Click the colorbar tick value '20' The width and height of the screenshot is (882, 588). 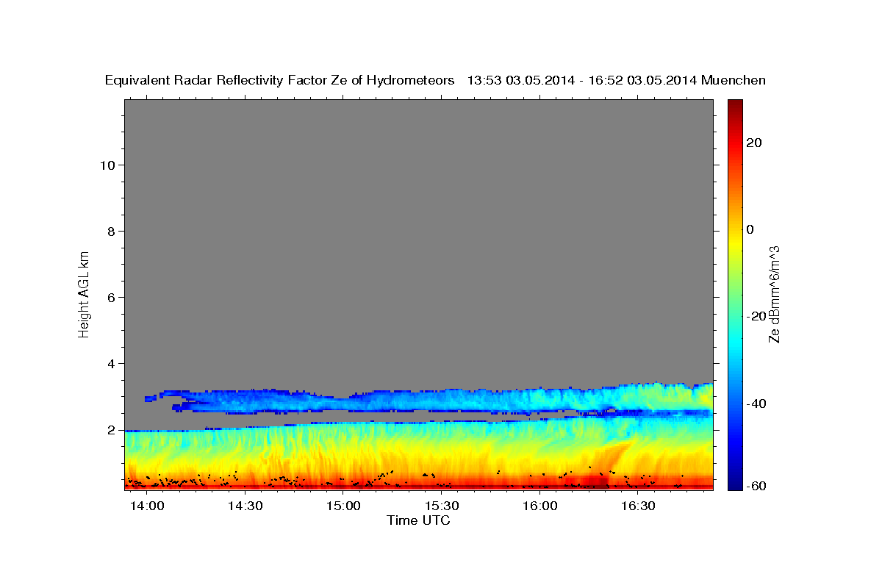pos(753,143)
